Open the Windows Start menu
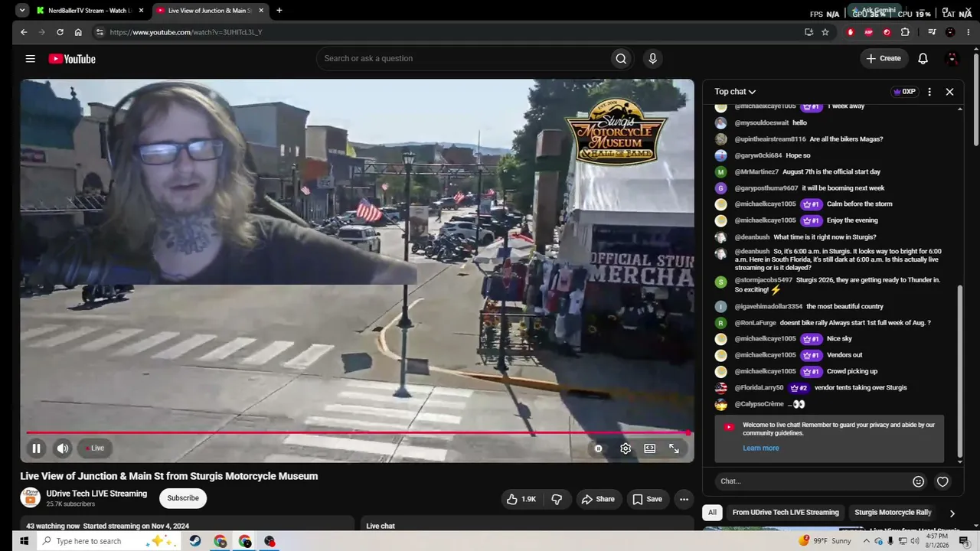 point(23,541)
